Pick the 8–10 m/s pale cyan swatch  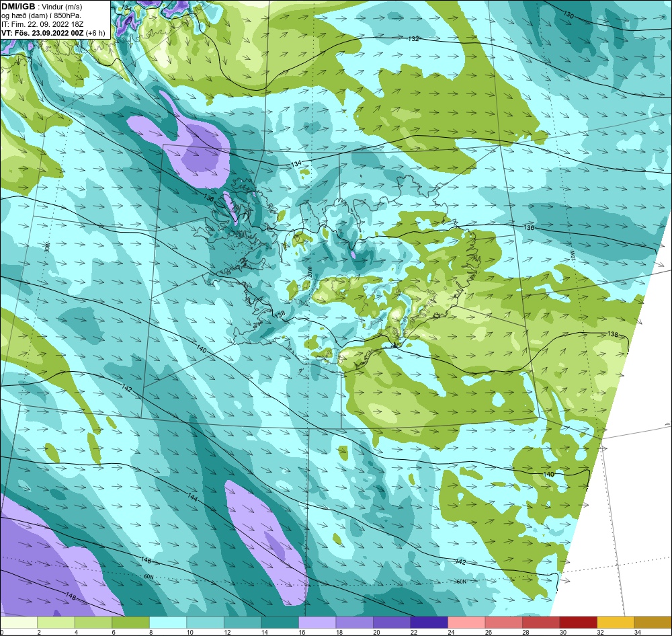coord(168,623)
